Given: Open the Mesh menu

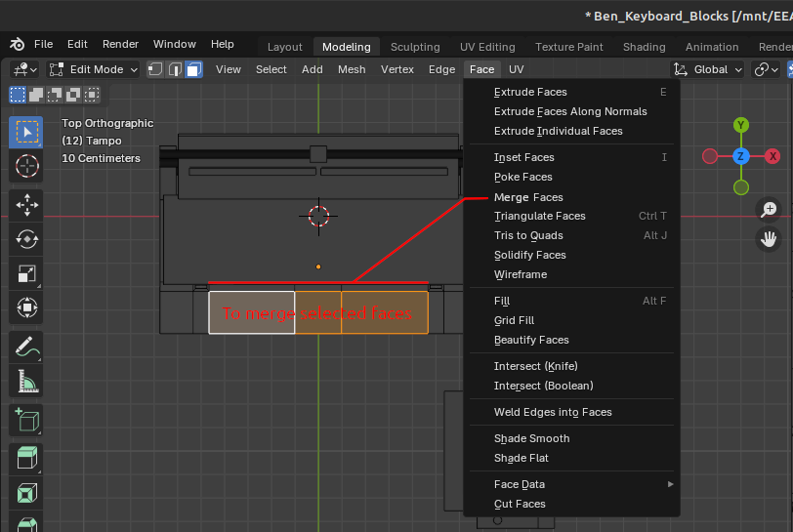Looking at the screenshot, I should [352, 69].
